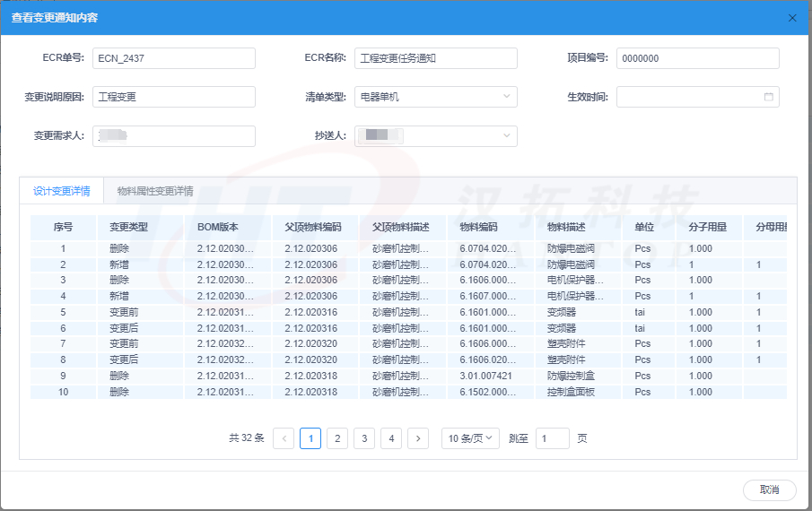Open the 抄送人 dropdown
812x511 pixels.
coord(507,136)
